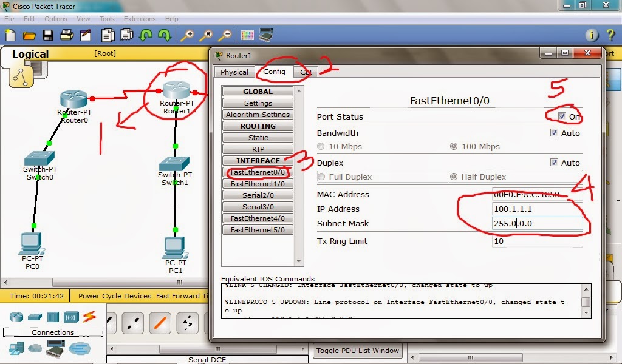
Task: Toggle the Bandwidth Auto checkbox
Action: (x=554, y=133)
